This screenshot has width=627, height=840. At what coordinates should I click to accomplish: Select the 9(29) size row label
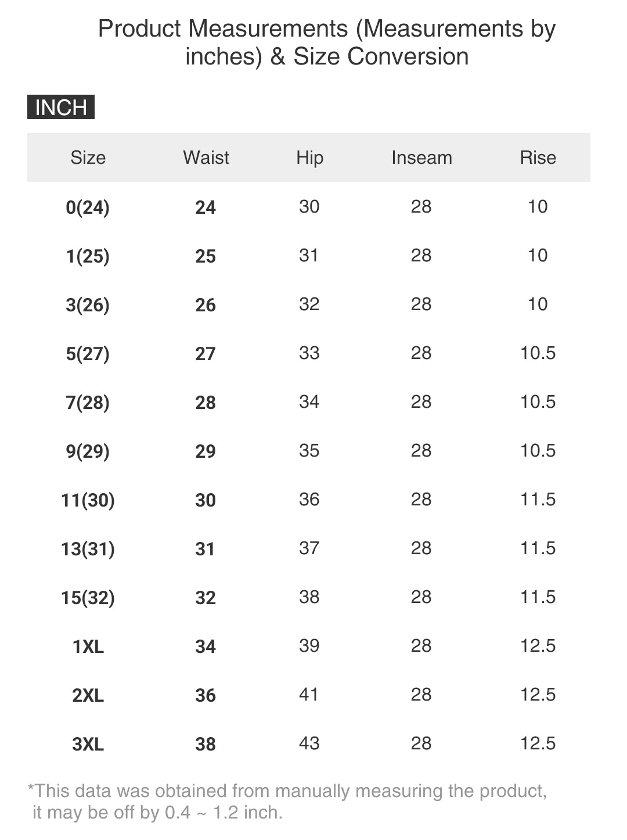coord(88,451)
